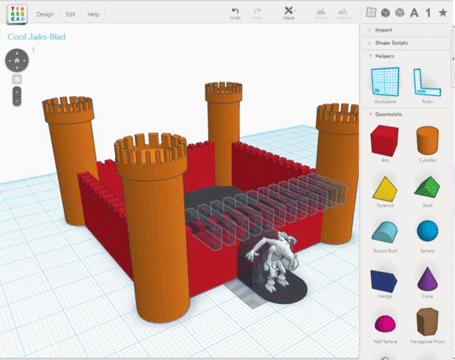The width and height of the screenshot is (455, 360).
Task: Click the Cool Jaiks-Blad project title
Action: tap(36, 37)
